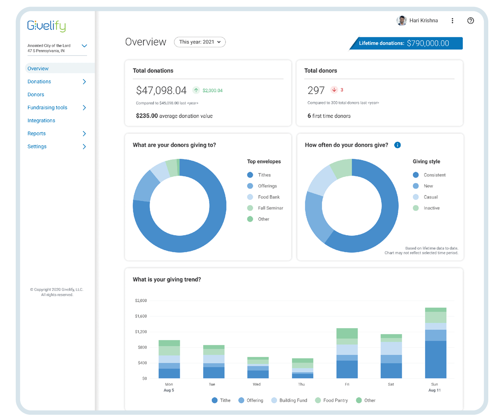Screen dimensions: 504x420
Task: Open the help question mark icon
Action: [x=470, y=21]
